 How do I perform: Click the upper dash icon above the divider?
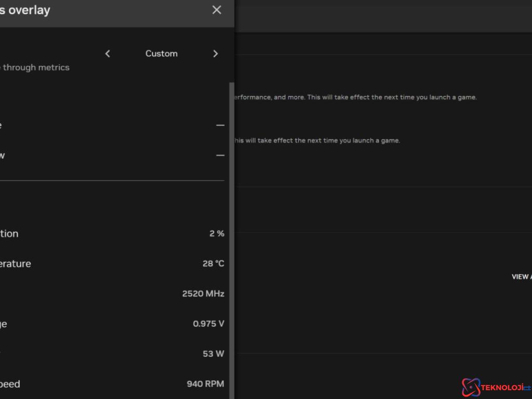220,125
